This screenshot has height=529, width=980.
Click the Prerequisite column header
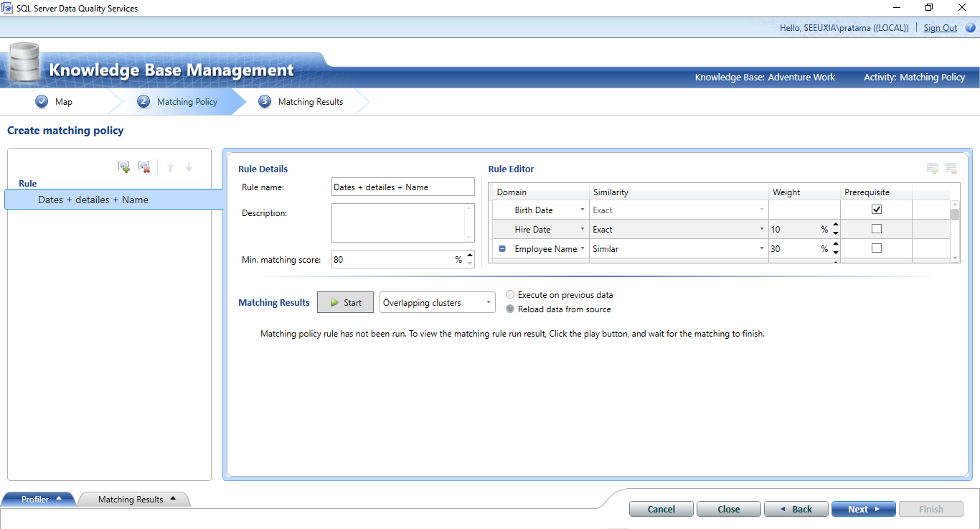(x=876, y=192)
